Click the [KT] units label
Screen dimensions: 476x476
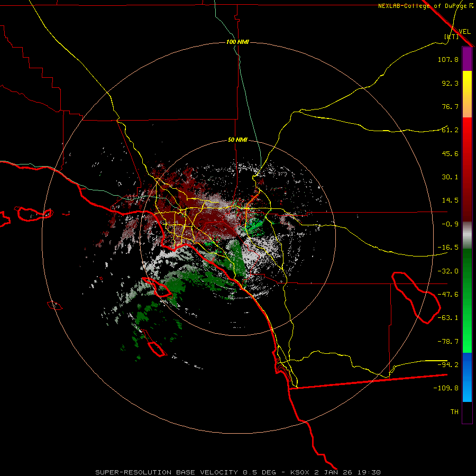(451, 36)
